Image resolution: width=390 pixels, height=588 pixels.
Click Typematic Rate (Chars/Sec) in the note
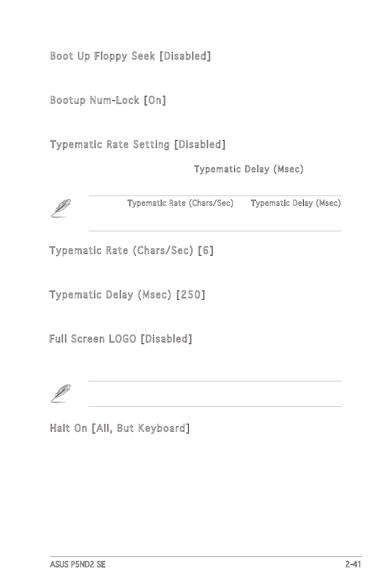coord(180,203)
